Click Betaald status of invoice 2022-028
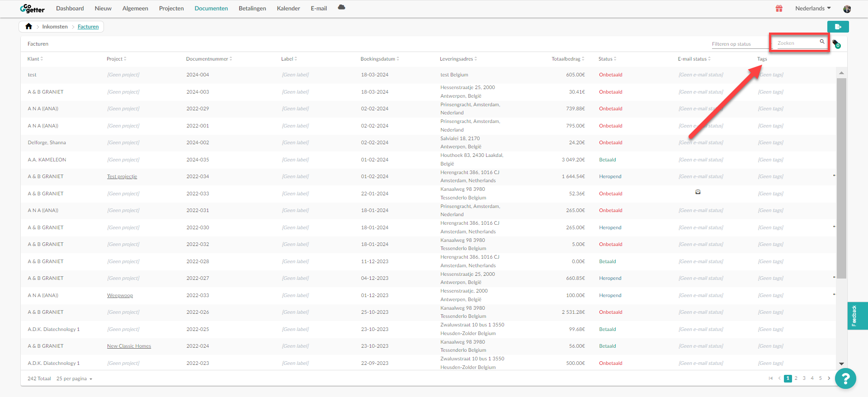The image size is (868, 397). click(x=608, y=261)
